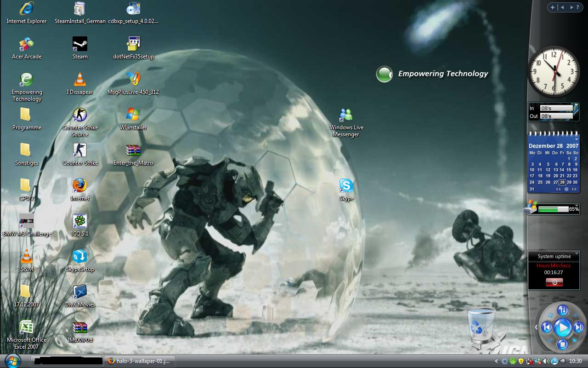Skip to previous track in media gadget
Image resolution: width=588 pixels, height=368 pixels.
click(x=546, y=327)
